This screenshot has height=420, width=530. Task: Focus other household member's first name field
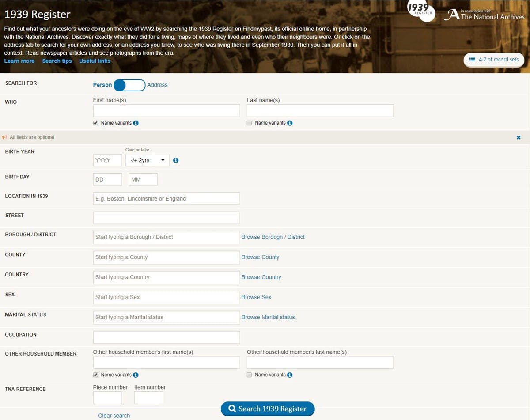[167, 363]
